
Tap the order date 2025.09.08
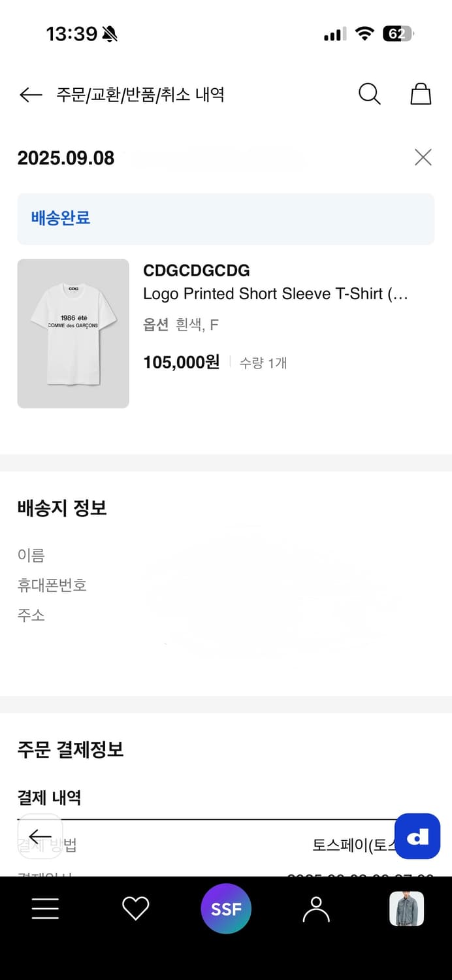[x=65, y=157]
